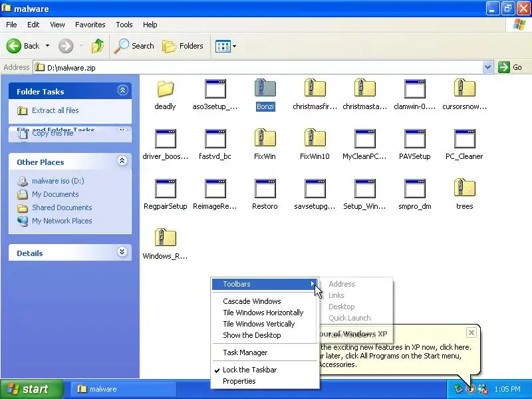Open malware iso (D:) link
532x399 pixels.
(58, 181)
